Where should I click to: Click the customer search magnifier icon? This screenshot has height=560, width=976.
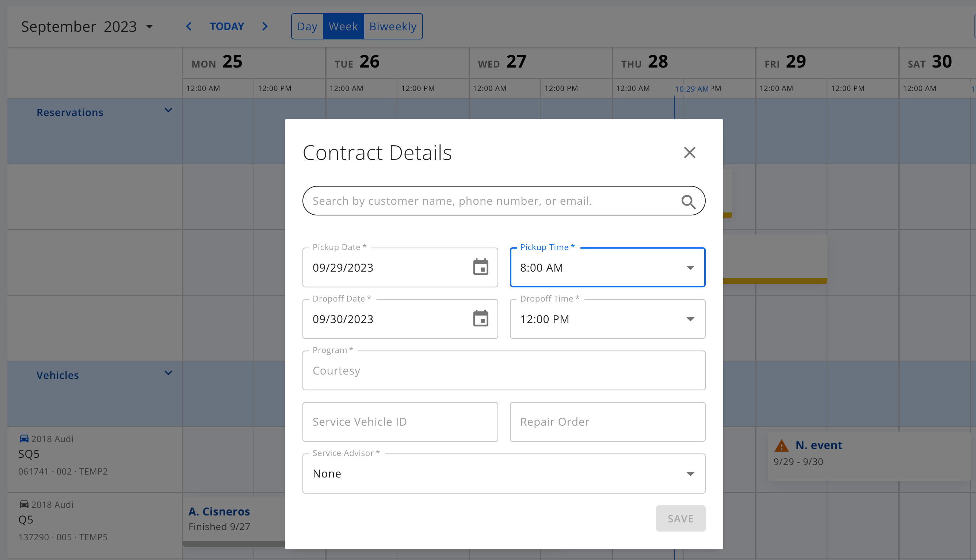coord(688,202)
